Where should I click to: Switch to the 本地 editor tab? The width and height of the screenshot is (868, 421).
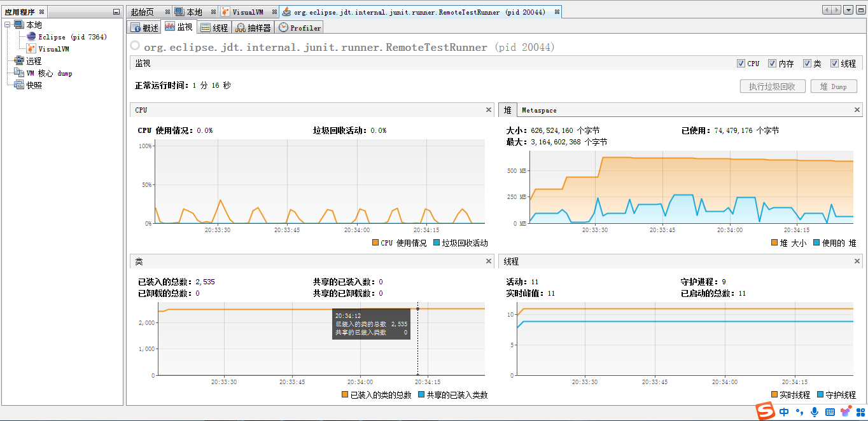pyautogui.click(x=194, y=12)
